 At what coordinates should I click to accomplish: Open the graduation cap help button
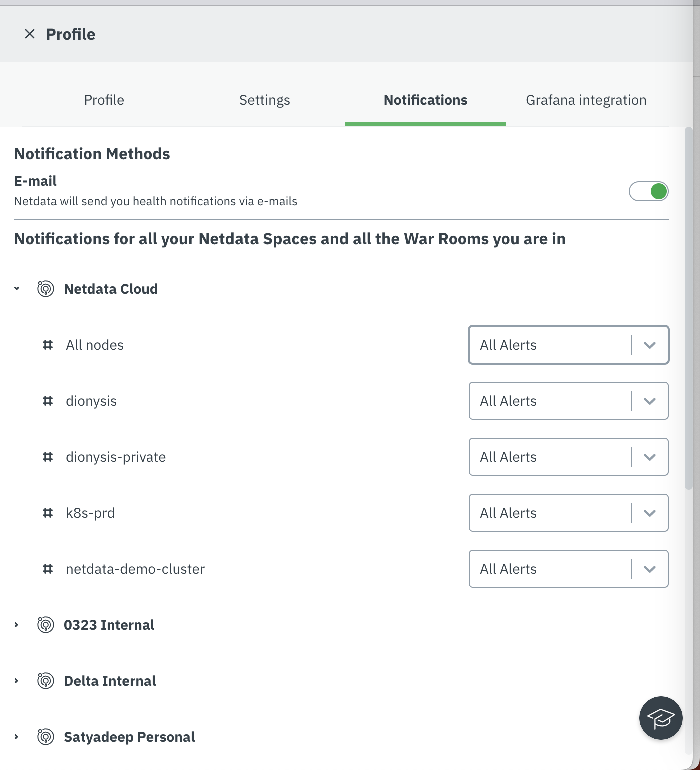click(661, 718)
